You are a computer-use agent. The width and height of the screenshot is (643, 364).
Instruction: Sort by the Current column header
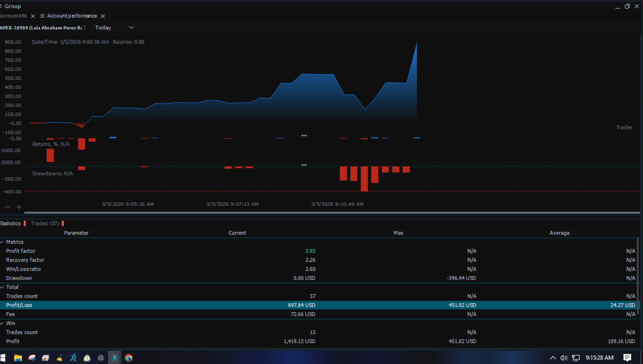[237, 233]
